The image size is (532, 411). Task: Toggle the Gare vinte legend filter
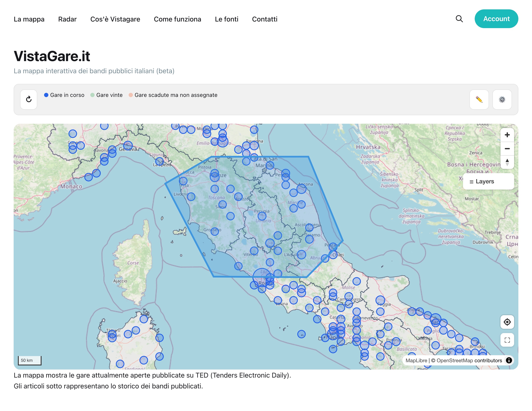[x=106, y=95]
